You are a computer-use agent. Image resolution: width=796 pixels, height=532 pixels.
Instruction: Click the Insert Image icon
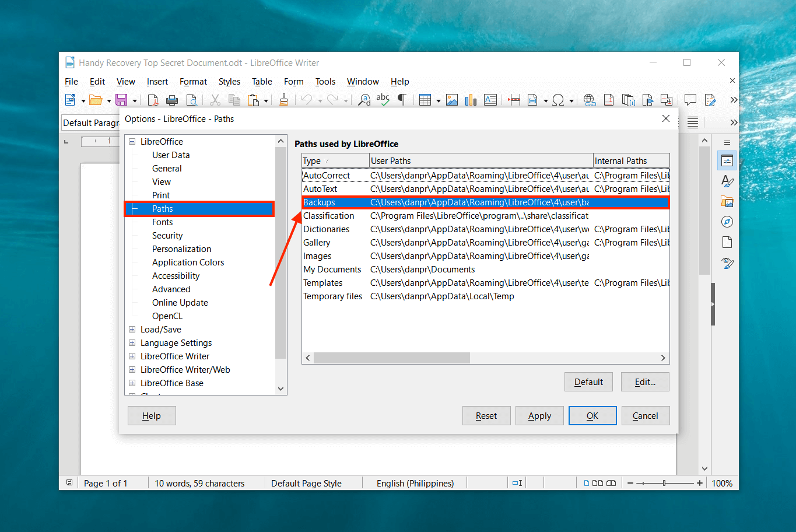(452, 100)
